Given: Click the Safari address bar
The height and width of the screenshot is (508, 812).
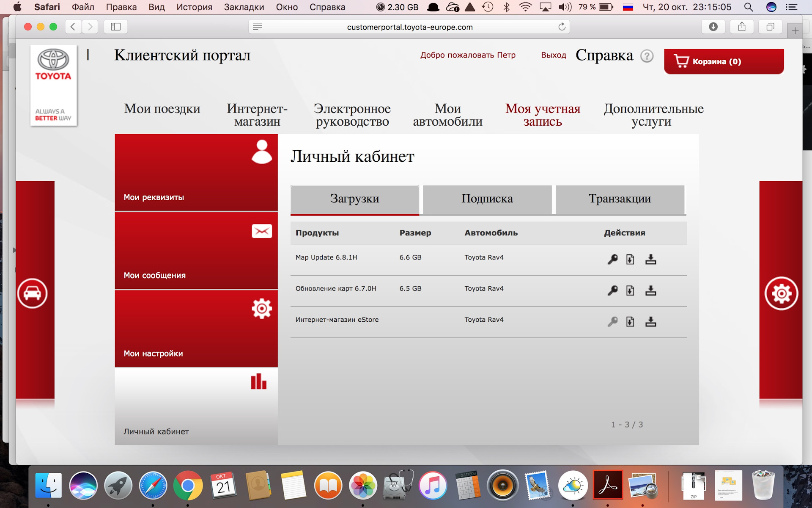Looking at the screenshot, I should 409,27.
